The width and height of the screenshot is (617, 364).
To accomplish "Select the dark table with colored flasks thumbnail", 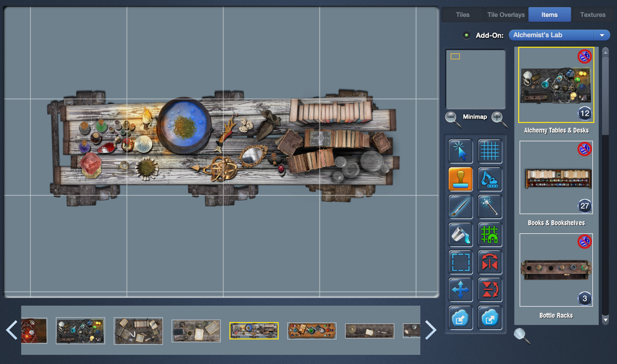I will click(x=80, y=331).
